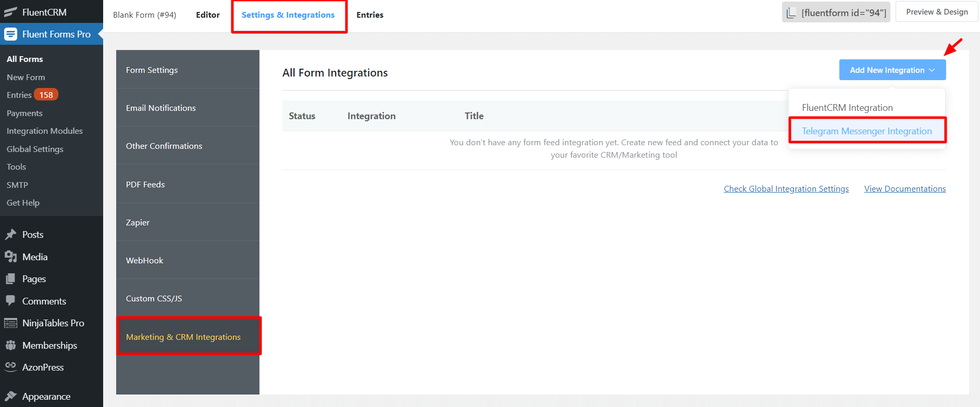Open Settings & Integrations tab

pos(288,15)
